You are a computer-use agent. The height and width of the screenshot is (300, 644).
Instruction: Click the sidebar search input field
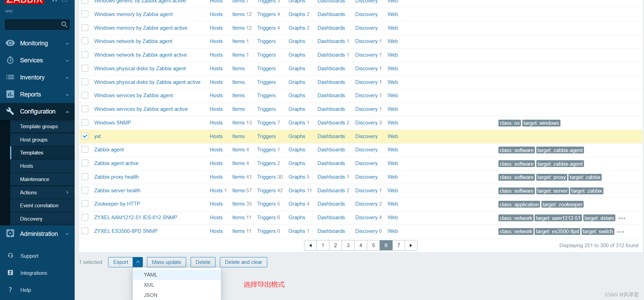(x=33, y=25)
